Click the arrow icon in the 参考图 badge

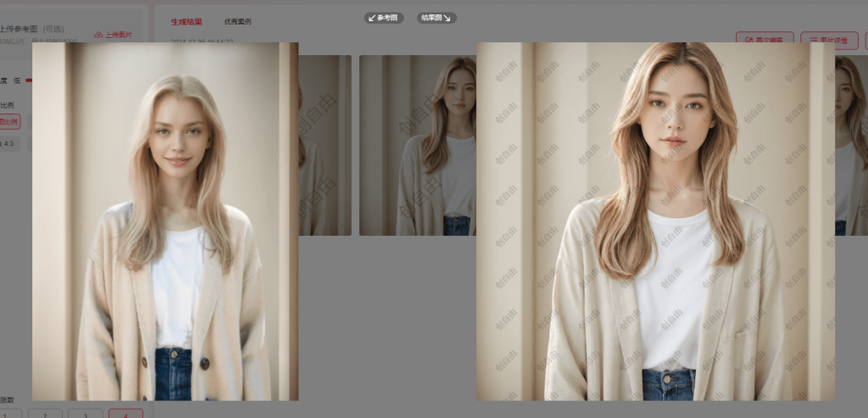point(371,18)
